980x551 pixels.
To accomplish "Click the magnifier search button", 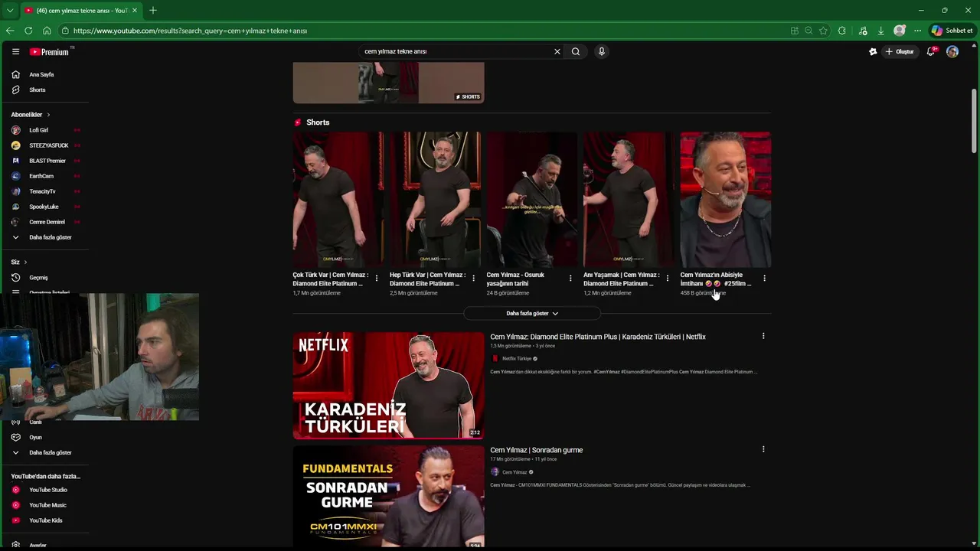I will (576, 51).
